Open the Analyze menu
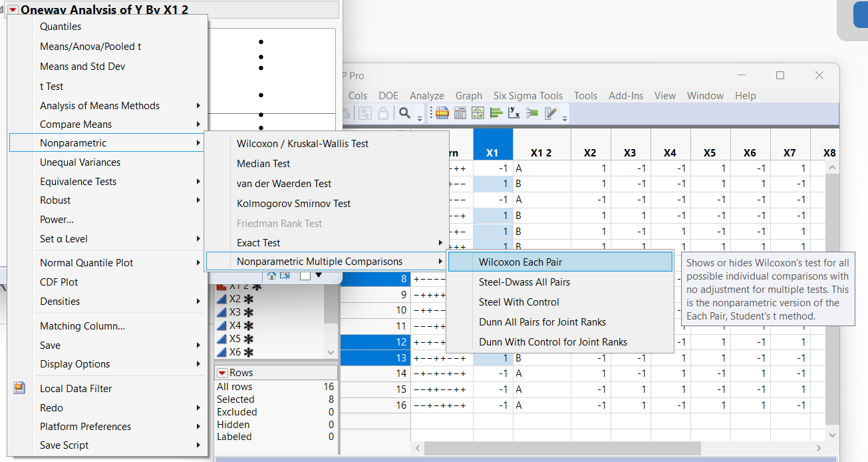The width and height of the screenshot is (868, 462). coord(426,95)
